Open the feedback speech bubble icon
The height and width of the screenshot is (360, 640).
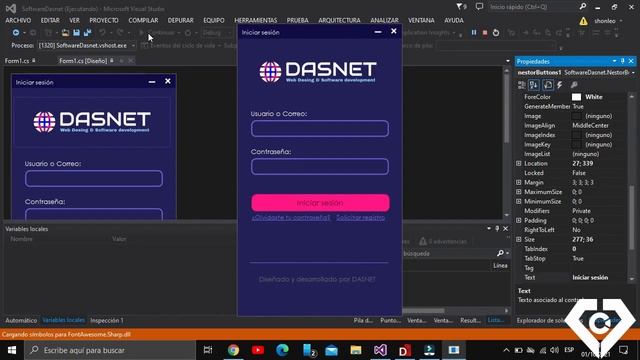479,7
